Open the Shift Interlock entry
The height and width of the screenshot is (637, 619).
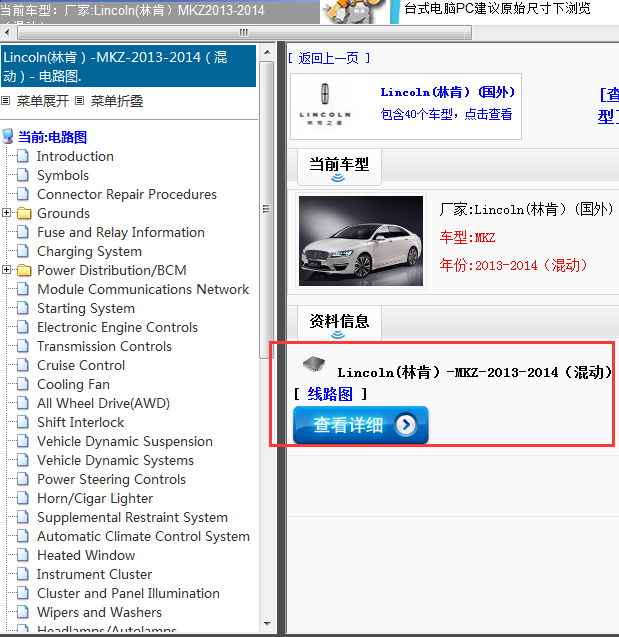point(80,422)
